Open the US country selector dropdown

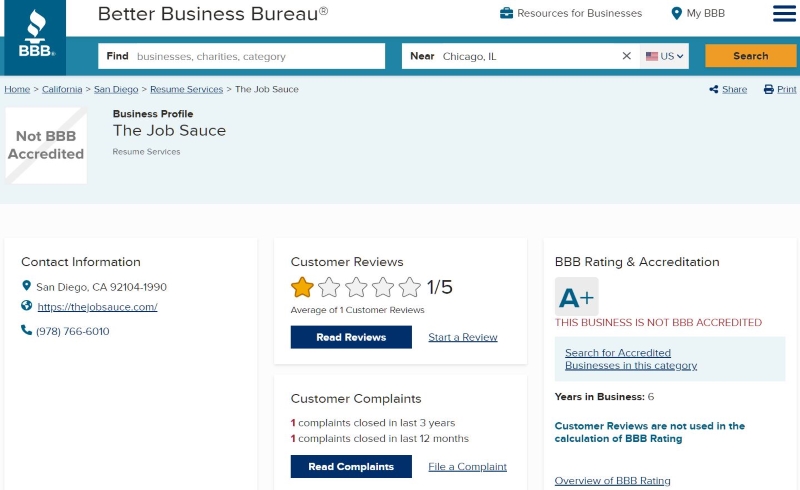(664, 56)
